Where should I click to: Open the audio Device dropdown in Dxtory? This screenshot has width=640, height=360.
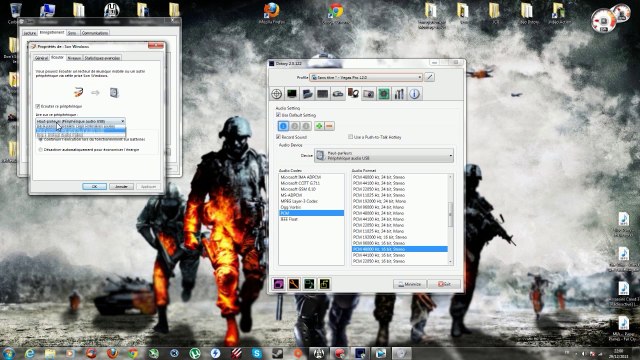384,156
